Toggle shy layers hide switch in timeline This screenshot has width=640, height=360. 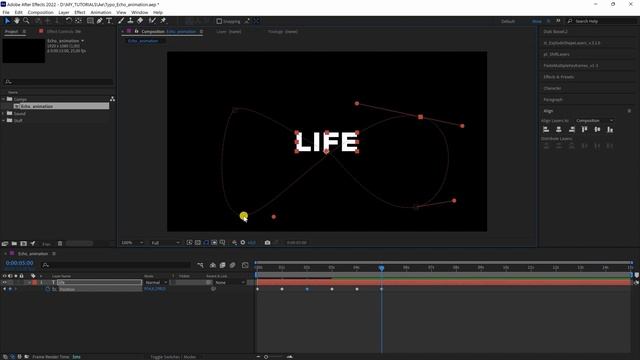point(213,265)
